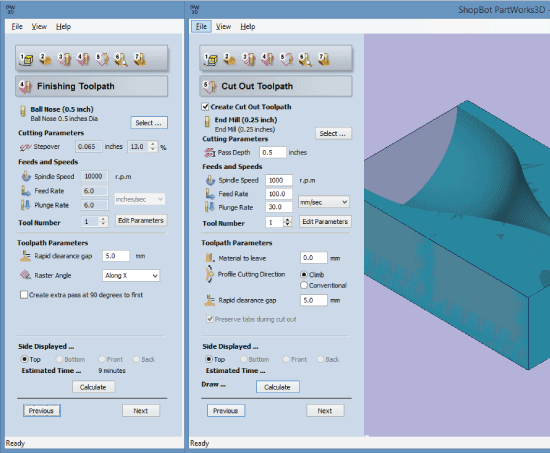Screen dimensions: 550x453
Task: Open File menu in Cut Out window
Action: (x=201, y=26)
